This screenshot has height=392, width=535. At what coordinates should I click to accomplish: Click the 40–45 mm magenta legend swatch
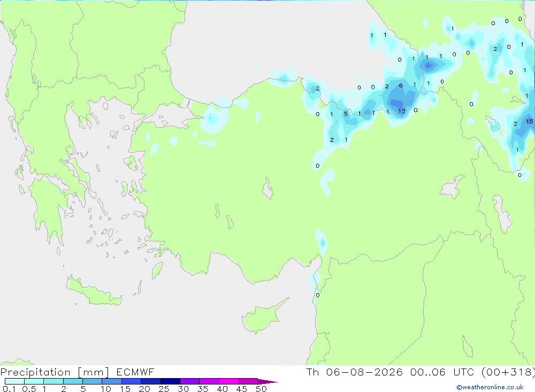[x=228, y=381]
